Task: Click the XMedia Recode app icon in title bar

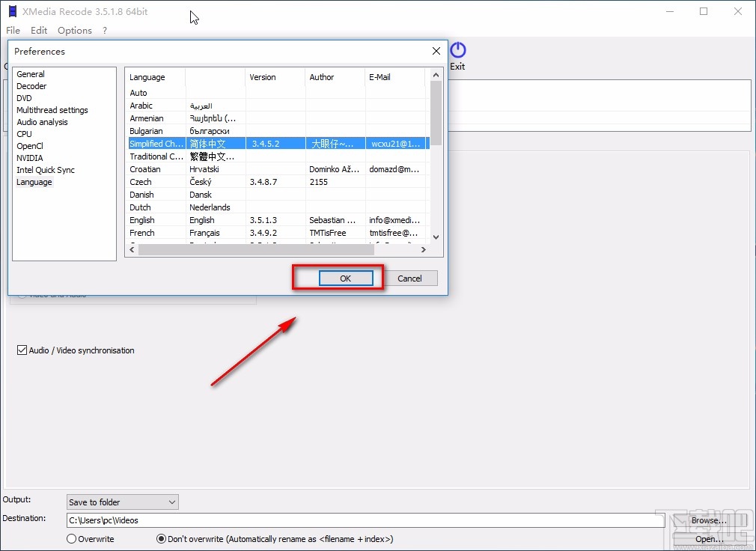Action: 12,11
